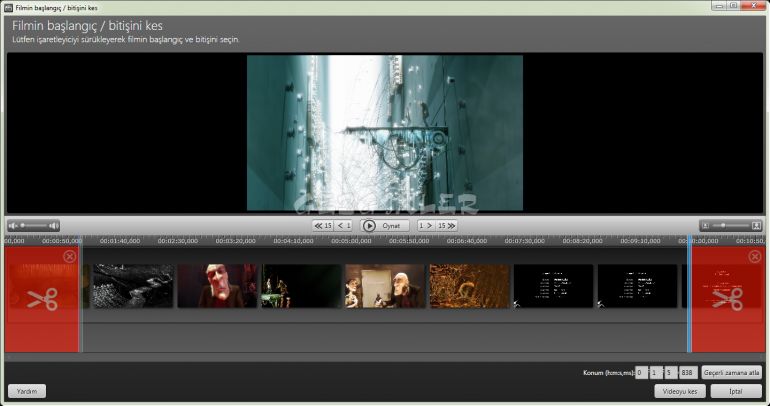
Task: Click the old man in red room thumbnail
Action: (217, 286)
